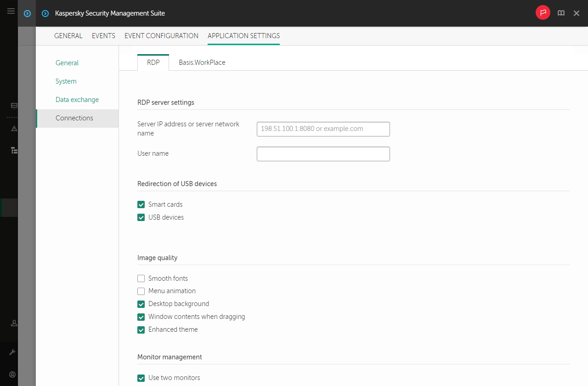Open the System settings section
The image size is (588, 386).
pos(66,81)
